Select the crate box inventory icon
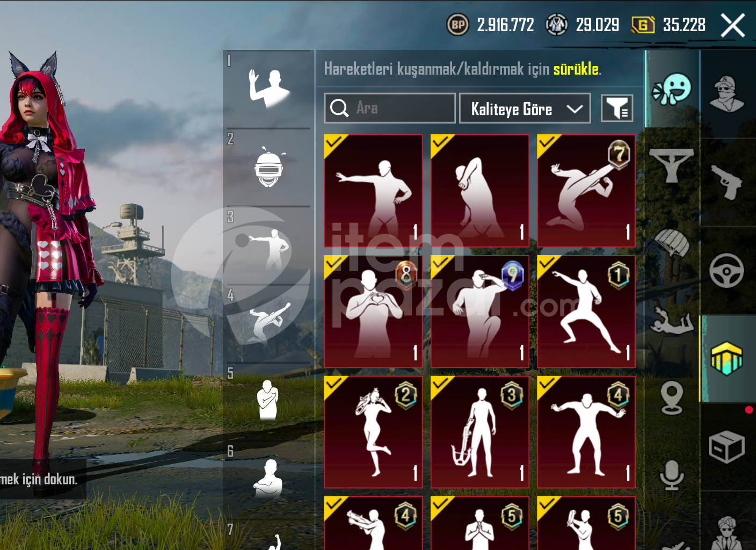This screenshot has height=550, width=756. pos(726,446)
